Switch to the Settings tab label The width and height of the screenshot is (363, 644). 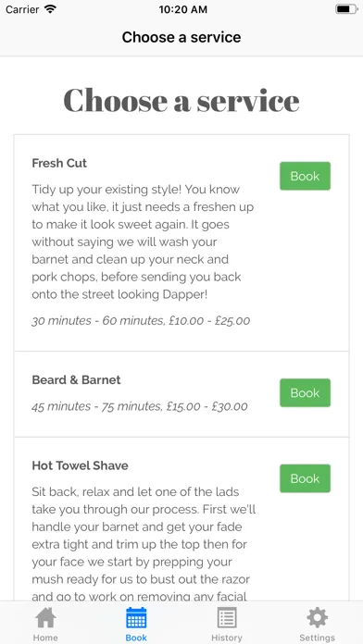click(x=317, y=638)
